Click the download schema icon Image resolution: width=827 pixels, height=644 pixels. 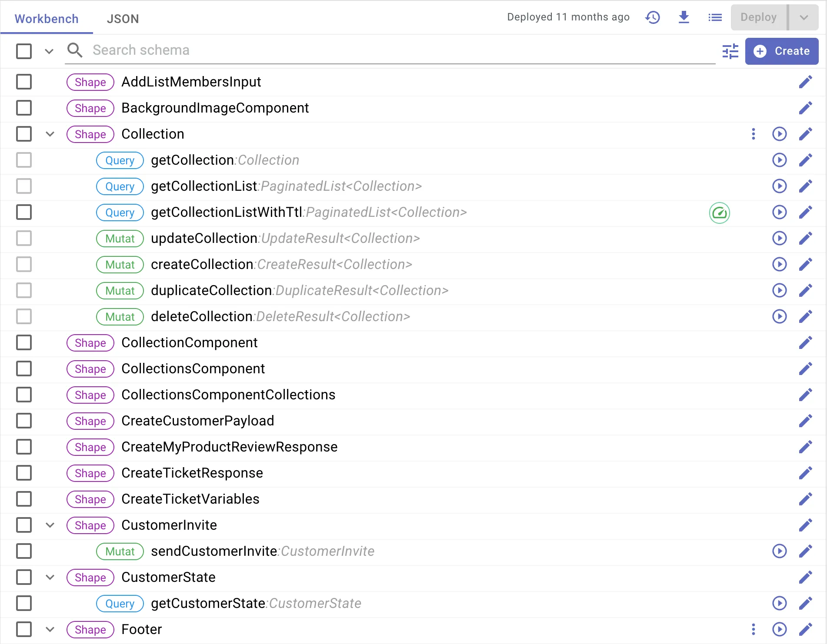point(684,17)
